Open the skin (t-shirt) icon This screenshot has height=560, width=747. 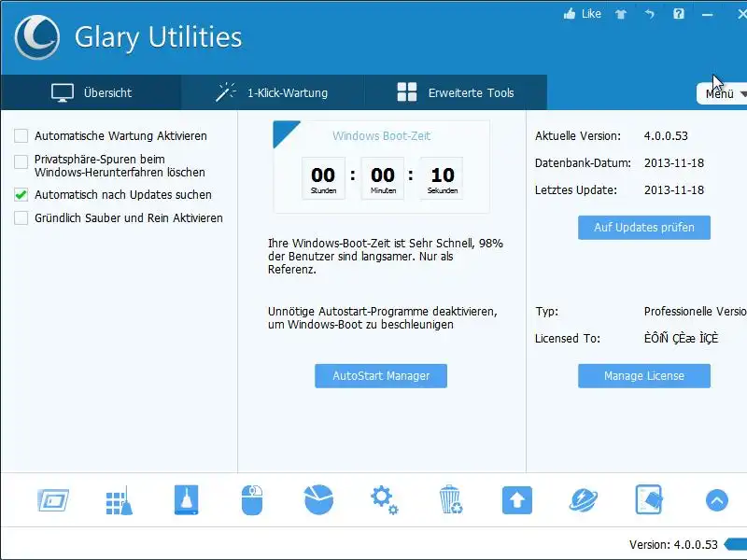point(621,14)
